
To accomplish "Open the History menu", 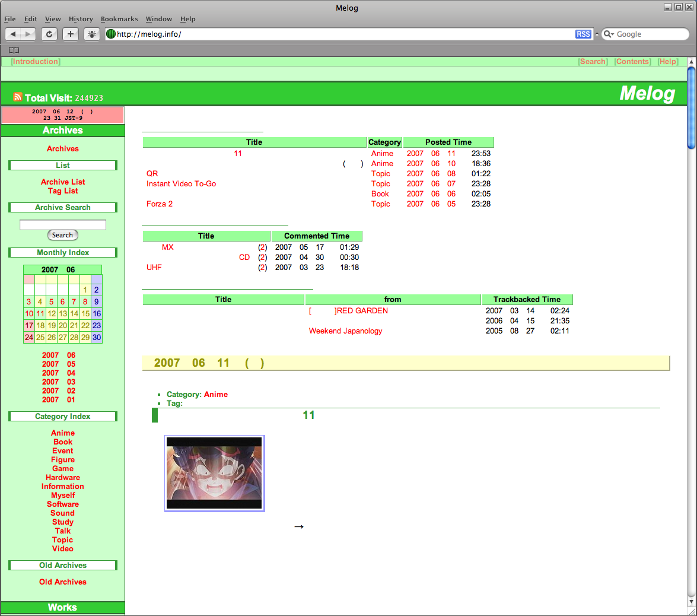I will (x=81, y=19).
